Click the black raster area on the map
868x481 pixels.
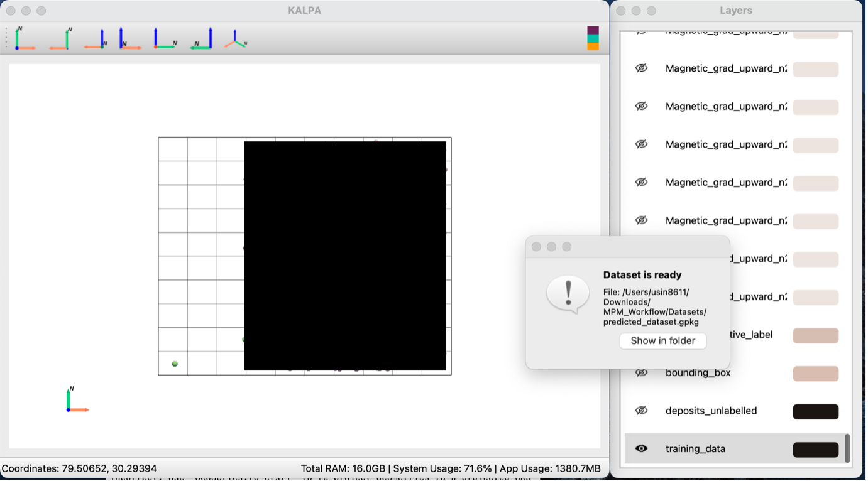345,256
